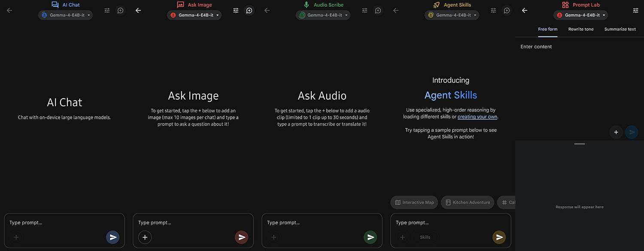Open tuning settings in Agent Skills panel

click(x=493, y=10)
